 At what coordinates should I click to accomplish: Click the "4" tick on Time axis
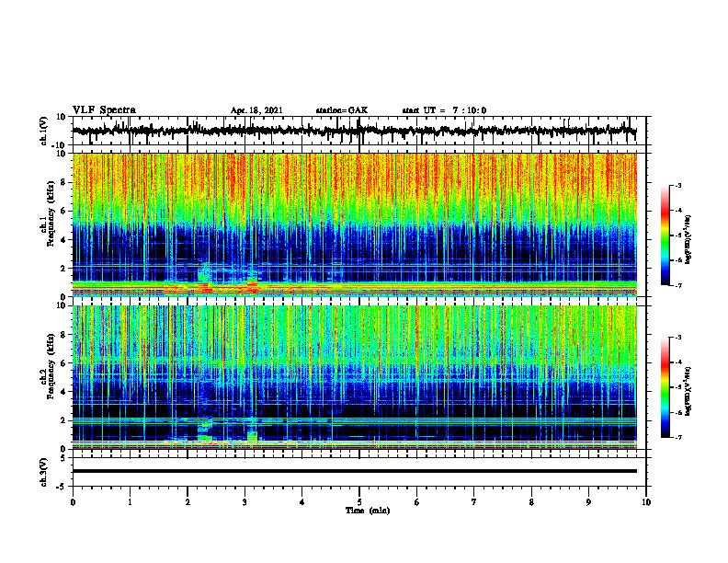(x=302, y=502)
